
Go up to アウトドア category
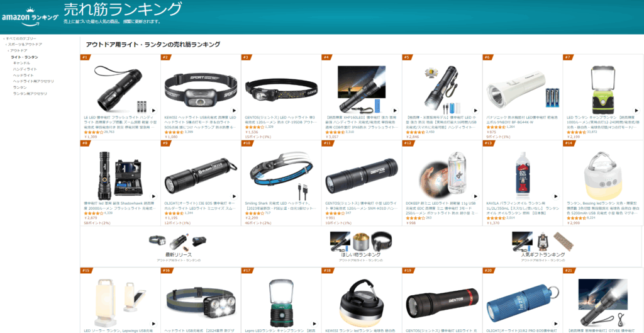tap(18, 50)
